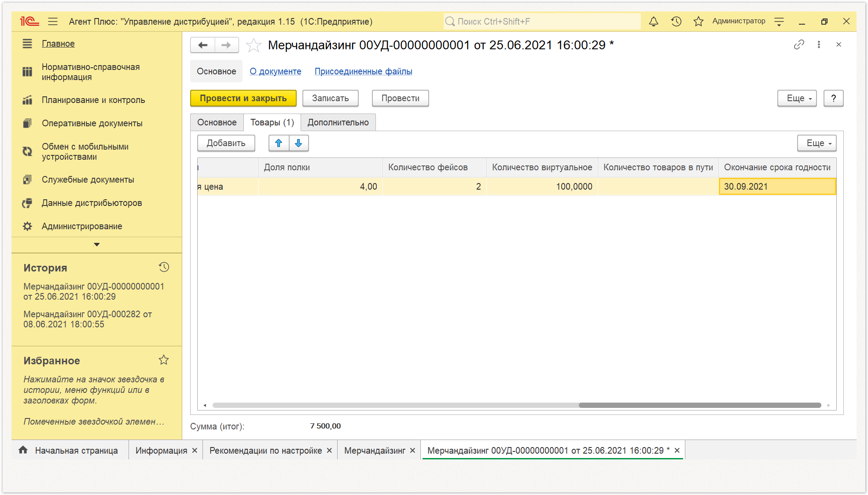Click Оперативные документы sidebar icon
Viewport: 868px width, 495px height.
(x=27, y=123)
